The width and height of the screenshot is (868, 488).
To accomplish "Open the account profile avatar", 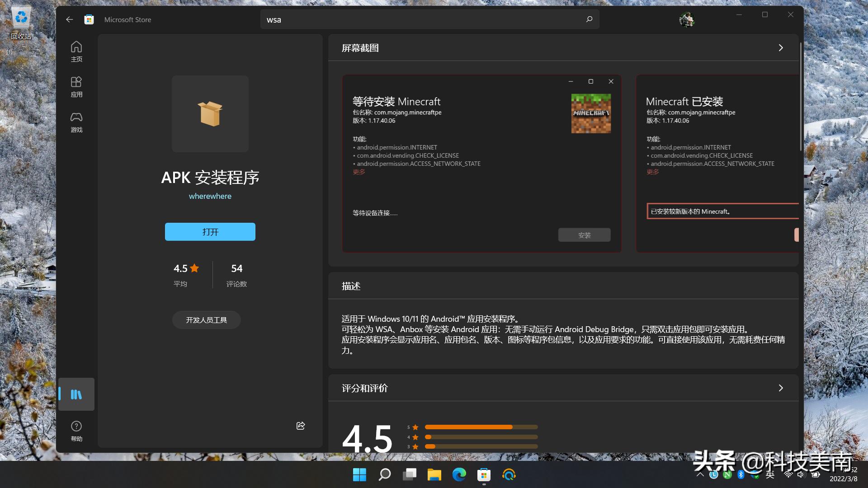I will pyautogui.click(x=687, y=19).
